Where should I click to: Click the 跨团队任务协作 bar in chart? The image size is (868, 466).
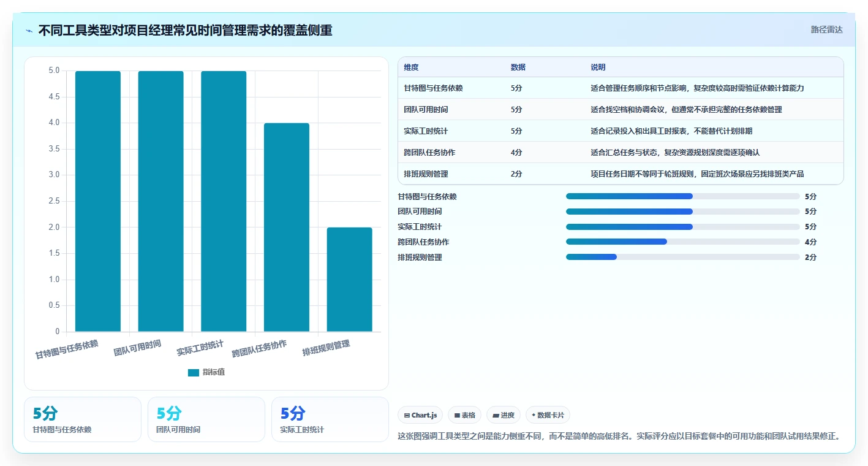coord(287,227)
